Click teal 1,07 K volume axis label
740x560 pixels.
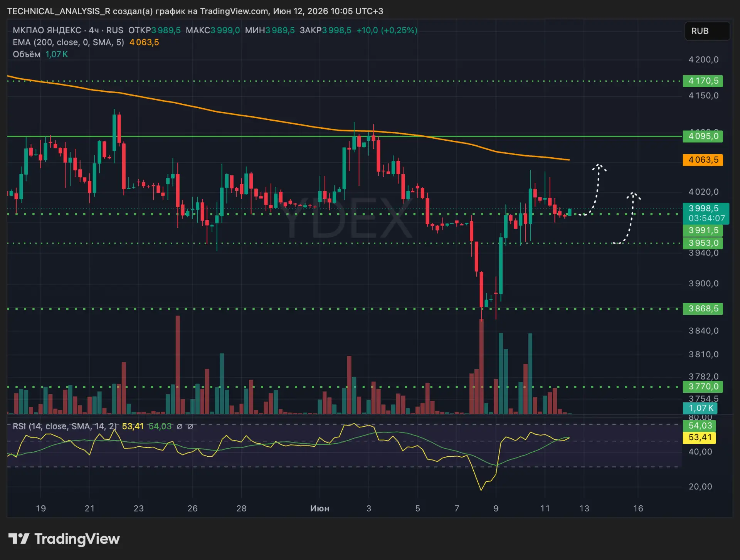click(x=700, y=408)
